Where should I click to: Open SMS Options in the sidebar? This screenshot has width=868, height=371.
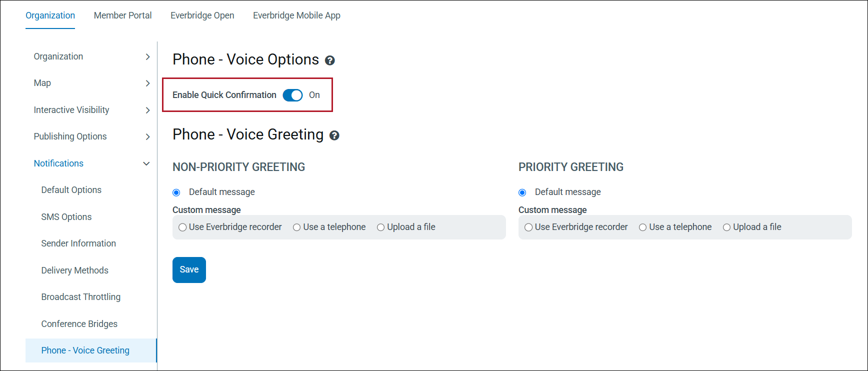(x=66, y=217)
